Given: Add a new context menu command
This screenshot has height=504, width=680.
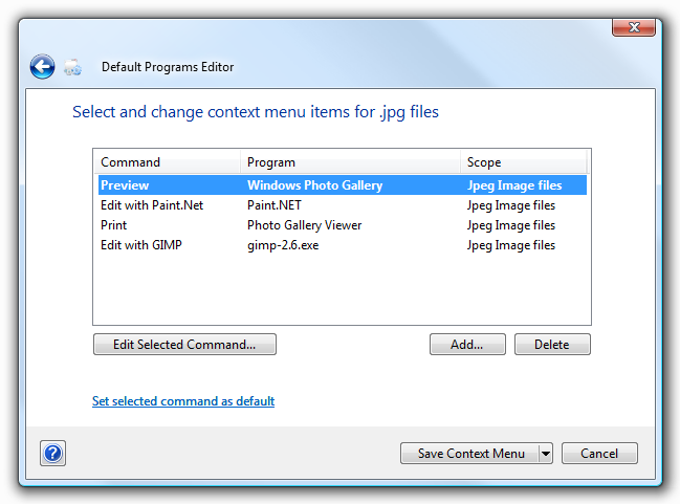Looking at the screenshot, I should pyautogui.click(x=468, y=344).
